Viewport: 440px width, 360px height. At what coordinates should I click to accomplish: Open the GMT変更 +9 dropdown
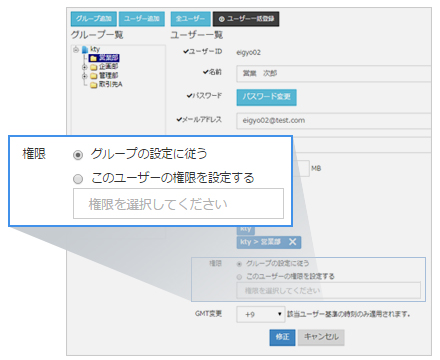261,314
